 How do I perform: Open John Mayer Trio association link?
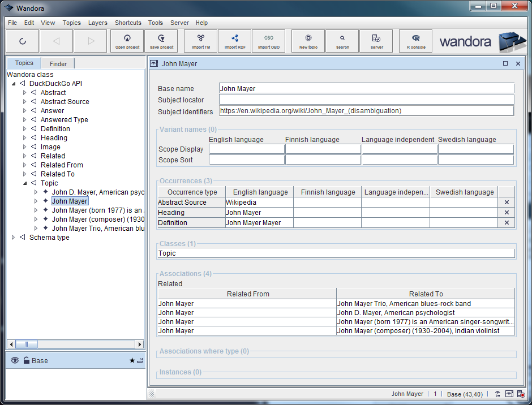click(404, 304)
